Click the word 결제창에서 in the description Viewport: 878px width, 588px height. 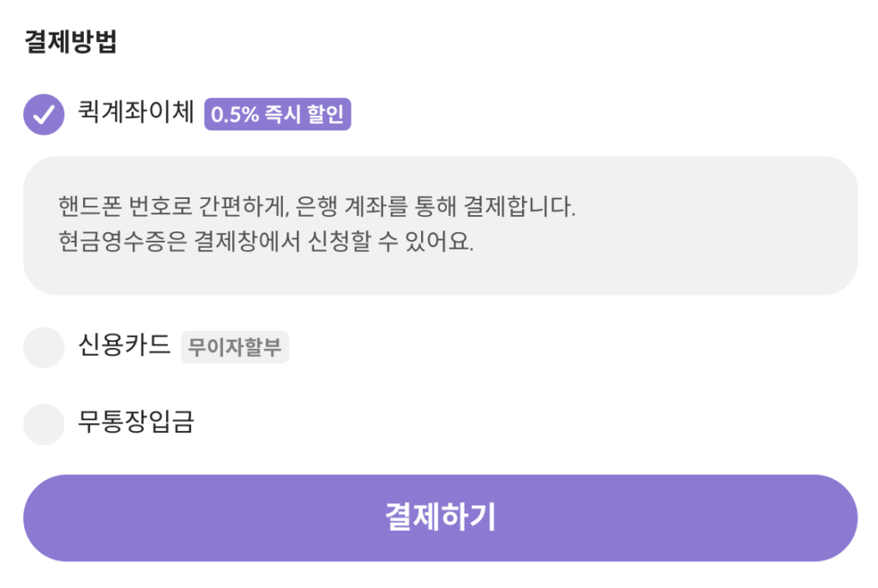click(x=244, y=241)
